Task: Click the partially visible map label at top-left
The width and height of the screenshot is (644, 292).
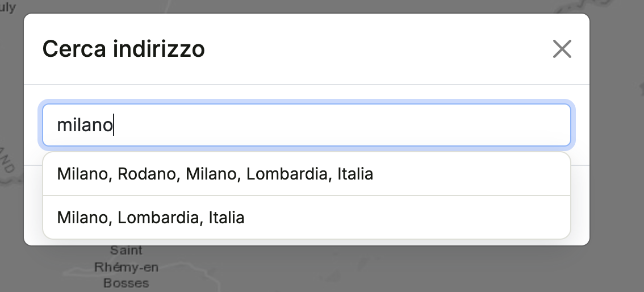Action: pyautogui.click(x=7, y=7)
